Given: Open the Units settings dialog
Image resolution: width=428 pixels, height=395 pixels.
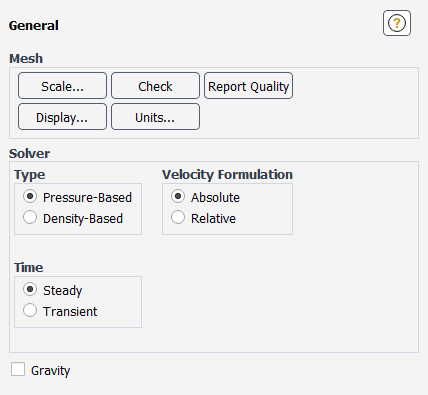Looking at the screenshot, I should click(x=155, y=117).
